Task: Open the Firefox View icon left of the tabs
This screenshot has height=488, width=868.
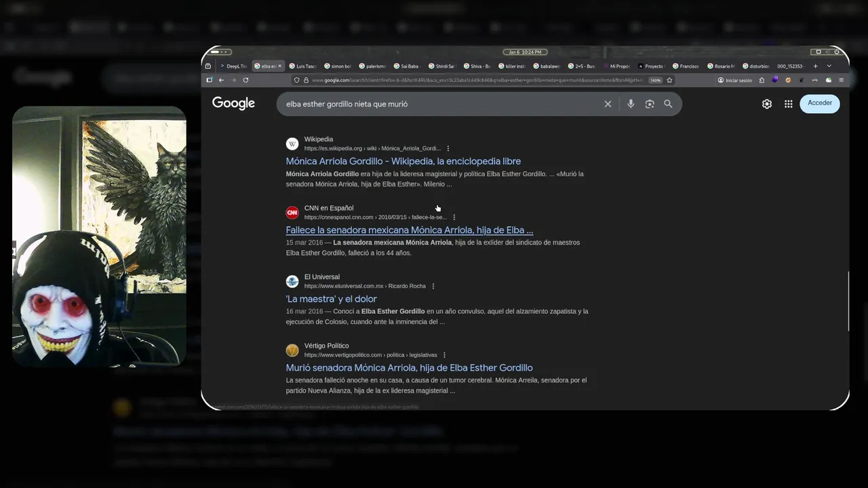Action: (208, 66)
